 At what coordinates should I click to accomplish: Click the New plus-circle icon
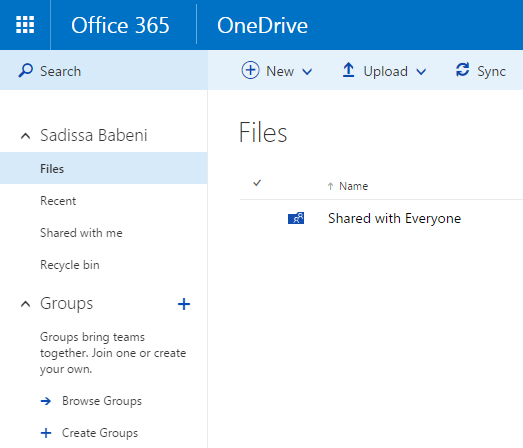250,70
